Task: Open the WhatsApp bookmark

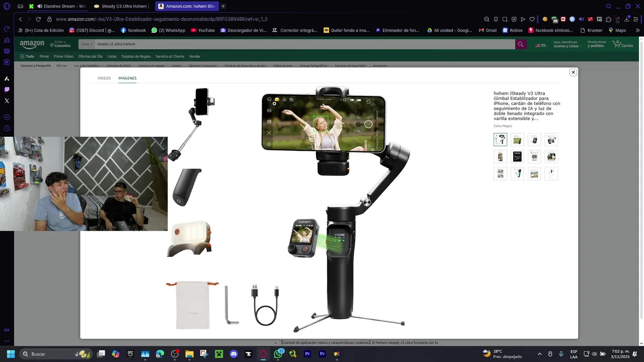Action: [x=168, y=30]
